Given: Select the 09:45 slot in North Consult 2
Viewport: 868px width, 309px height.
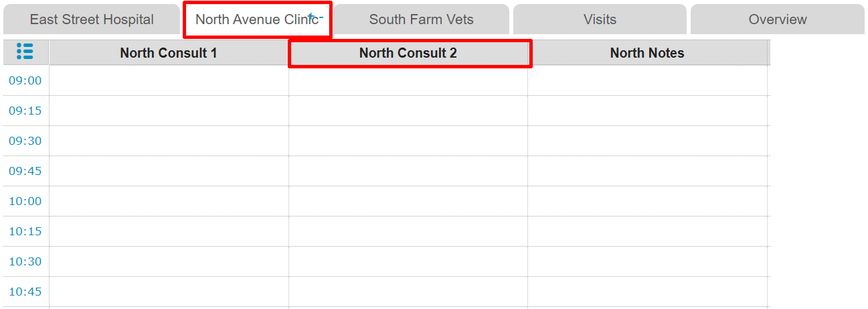Looking at the screenshot, I should 408,171.
